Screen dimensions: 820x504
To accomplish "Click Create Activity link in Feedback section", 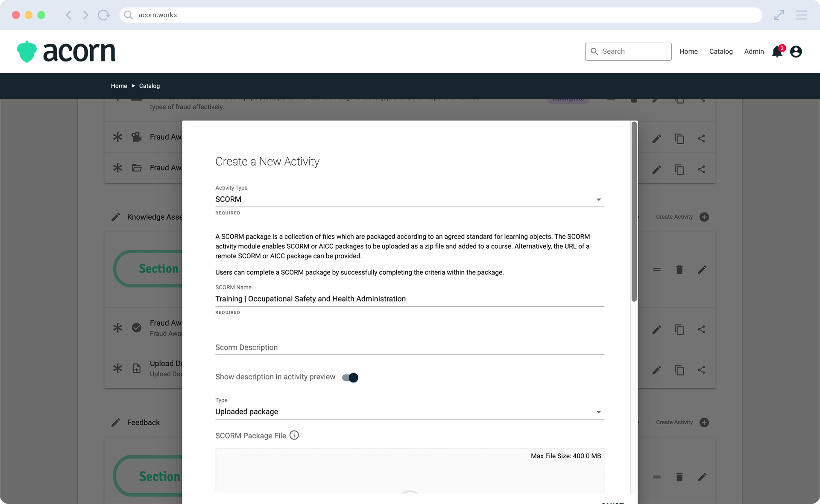I will pyautogui.click(x=674, y=422).
